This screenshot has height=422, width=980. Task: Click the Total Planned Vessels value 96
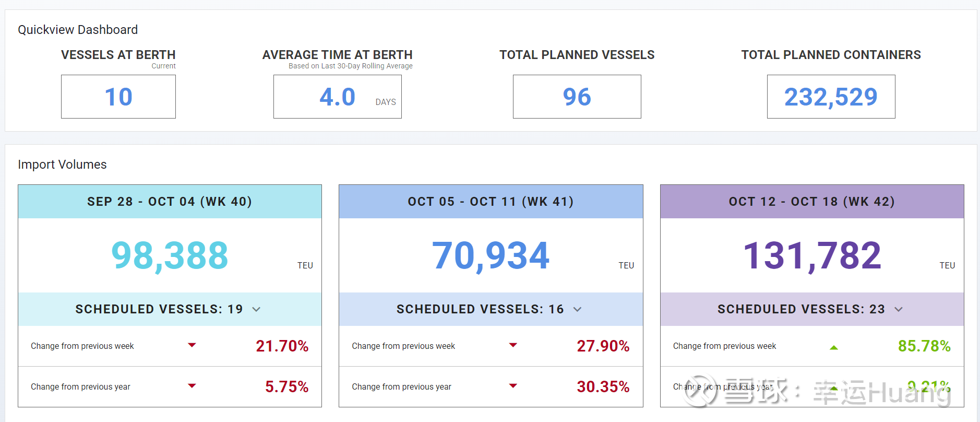pyautogui.click(x=577, y=97)
